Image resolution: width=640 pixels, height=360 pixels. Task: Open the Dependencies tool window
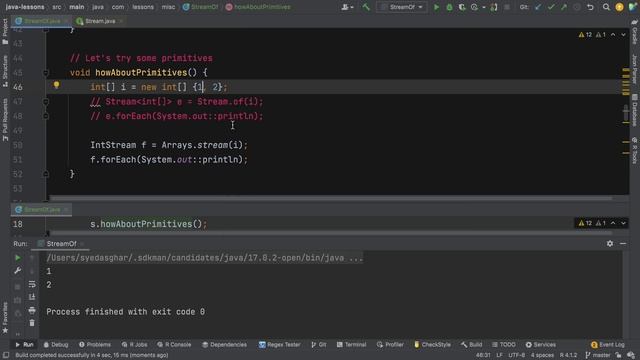coord(224,344)
